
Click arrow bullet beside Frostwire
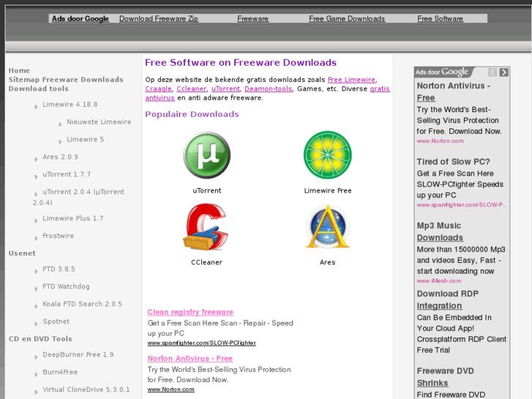tap(36, 239)
